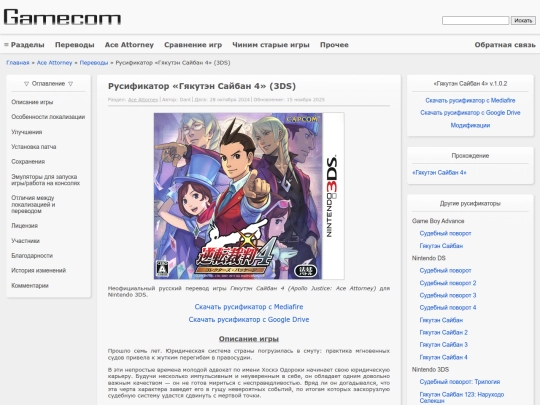This screenshot has height=405, width=540.
Task: Toggle the Оглавление right triangle
Action: point(70,84)
